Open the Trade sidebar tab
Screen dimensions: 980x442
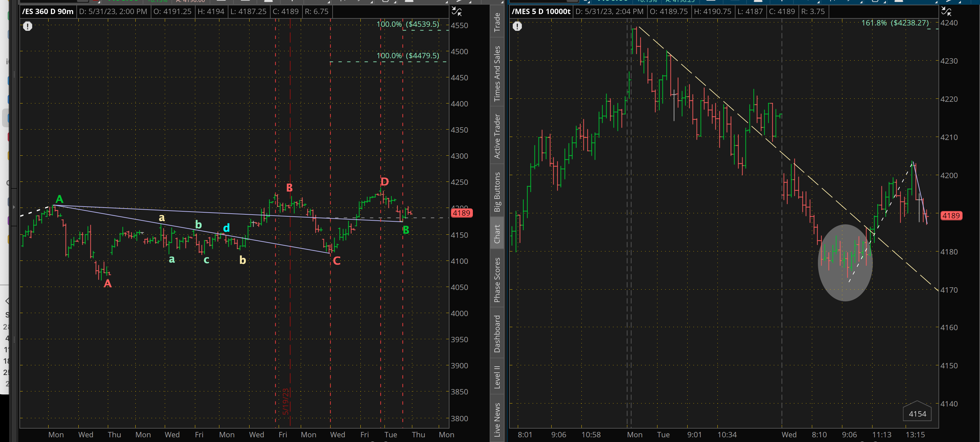click(497, 22)
